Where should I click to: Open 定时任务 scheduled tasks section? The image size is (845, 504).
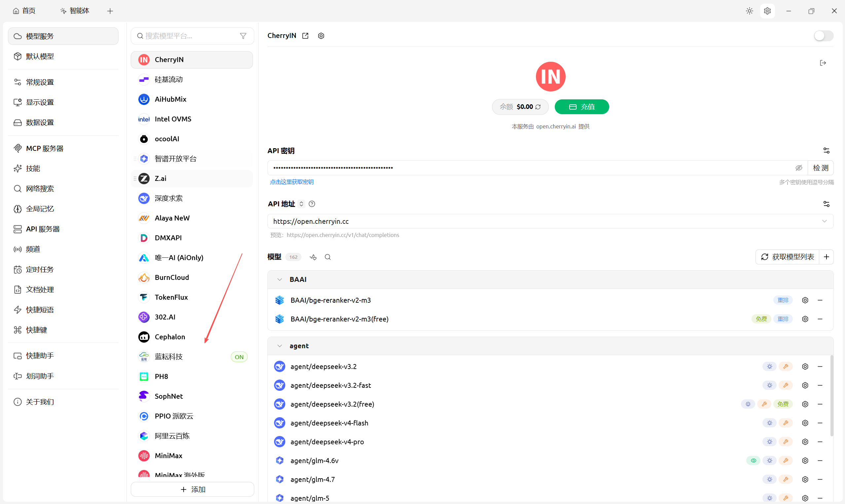click(x=63, y=269)
